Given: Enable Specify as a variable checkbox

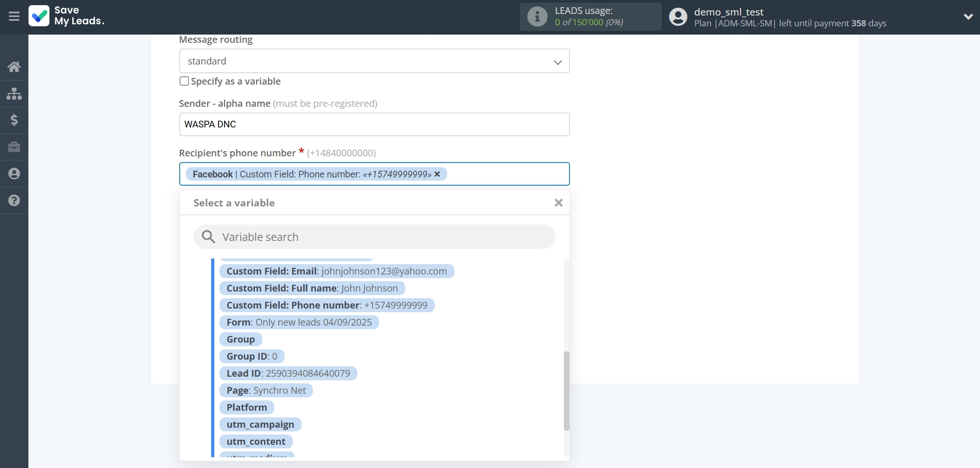Looking at the screenshot, I should 184,81.
